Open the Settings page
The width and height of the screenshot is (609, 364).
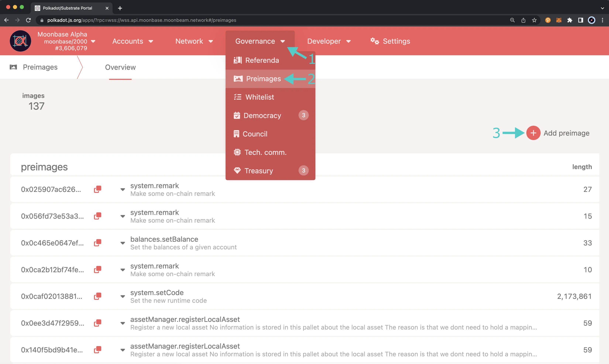coord(390,41)
